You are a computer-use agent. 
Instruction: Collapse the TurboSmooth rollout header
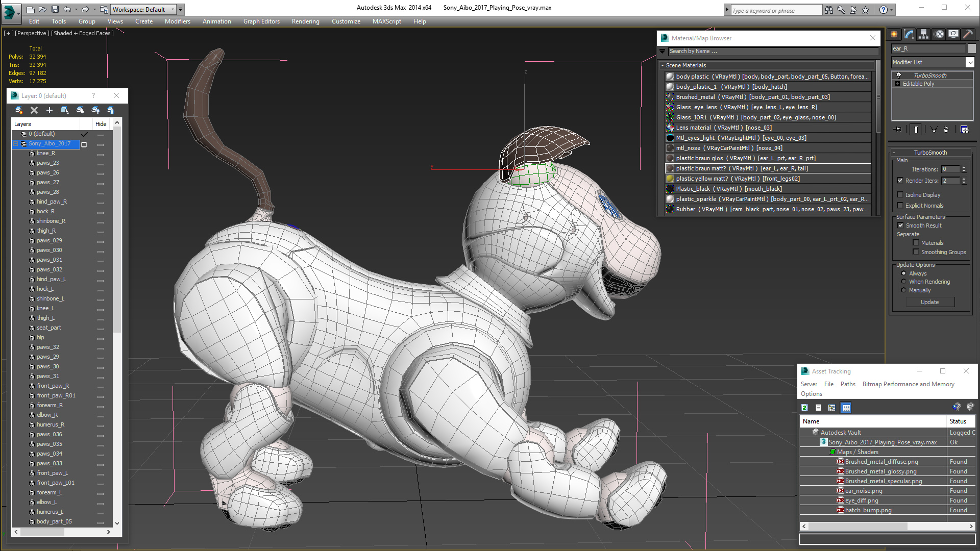(x=930, y=153)
